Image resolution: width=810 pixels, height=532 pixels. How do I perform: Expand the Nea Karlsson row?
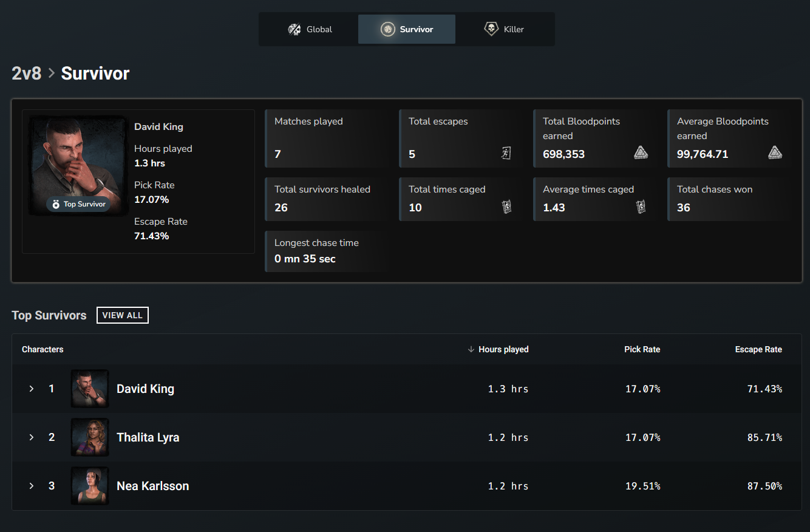pos(32,486)
